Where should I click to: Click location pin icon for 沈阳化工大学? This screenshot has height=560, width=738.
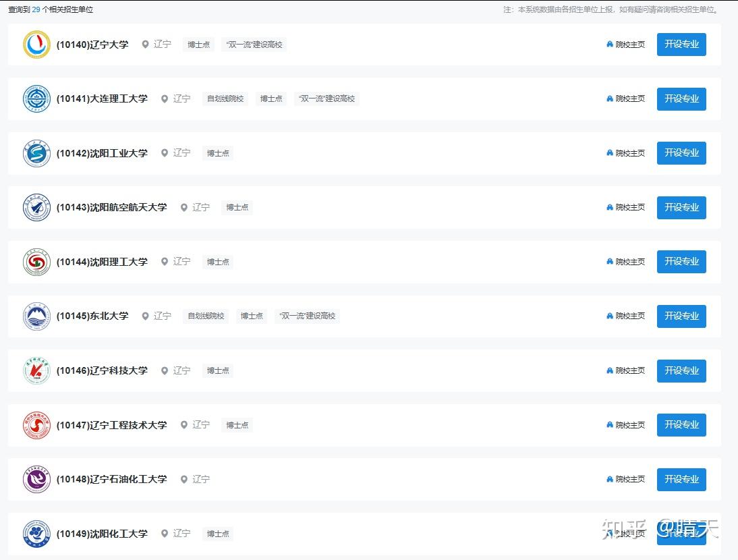[x=165, y=534]
